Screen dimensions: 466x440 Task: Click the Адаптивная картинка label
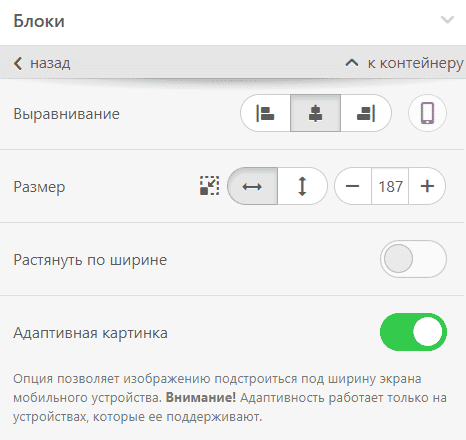pyautogui.click(x=90, y=333)
